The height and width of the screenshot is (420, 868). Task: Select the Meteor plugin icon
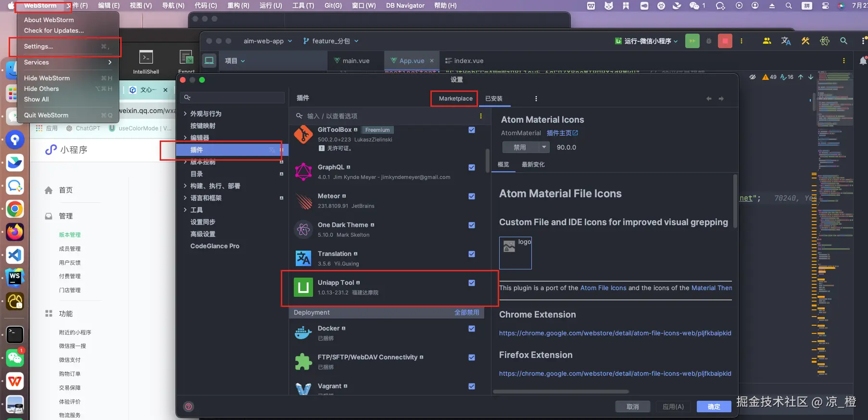click(x=303, y=201)
